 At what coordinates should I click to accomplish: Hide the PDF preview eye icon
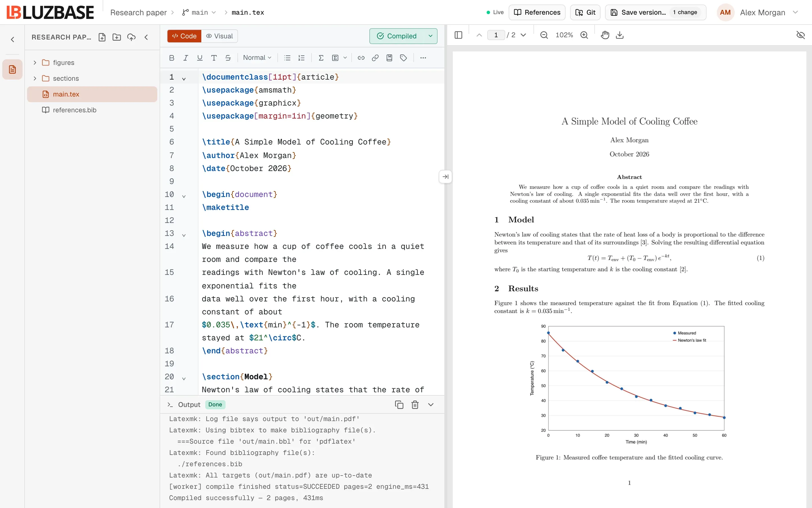pyautogui.click(x=801, y=35)
